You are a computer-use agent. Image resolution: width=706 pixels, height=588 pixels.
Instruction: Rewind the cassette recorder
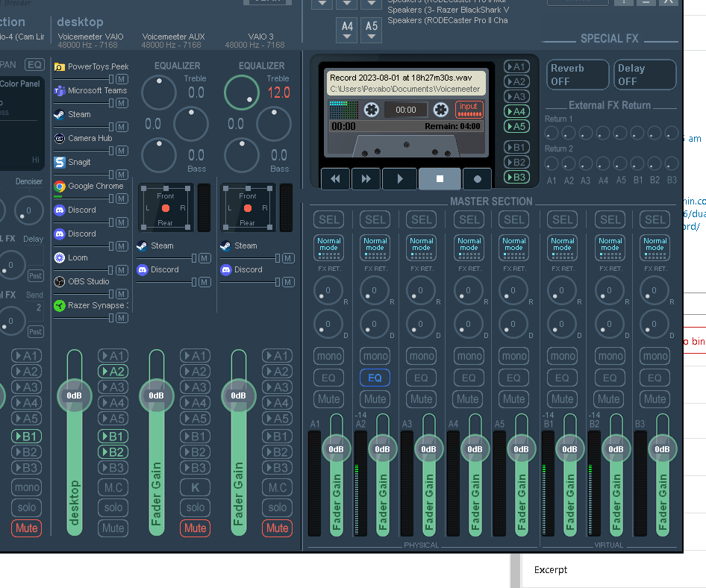[335, 179]
